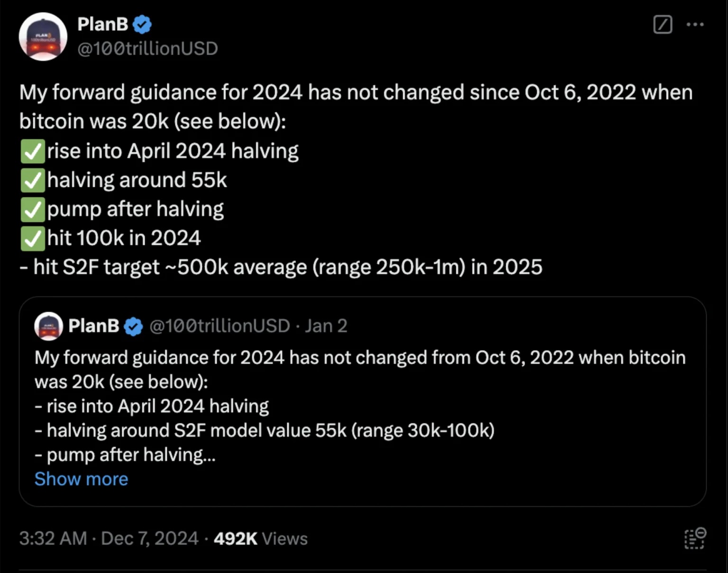This screenshot has height=573, width=728.
Task: Click green check beside "pump after halving"
Action: pos(33,209)
